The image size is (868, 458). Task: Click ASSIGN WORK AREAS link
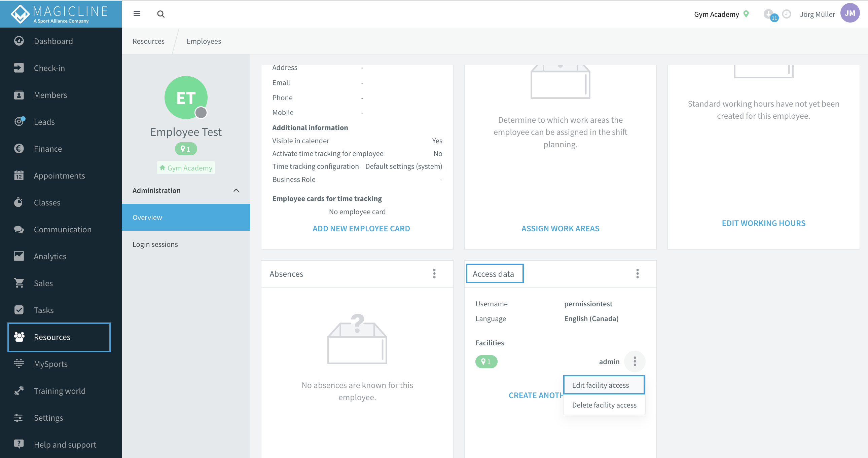pos(560,229)
